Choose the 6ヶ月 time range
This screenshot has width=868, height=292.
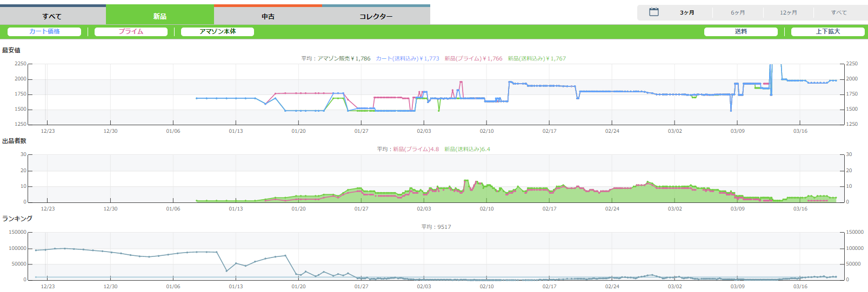pyautogui.click(x=738, y=12)
